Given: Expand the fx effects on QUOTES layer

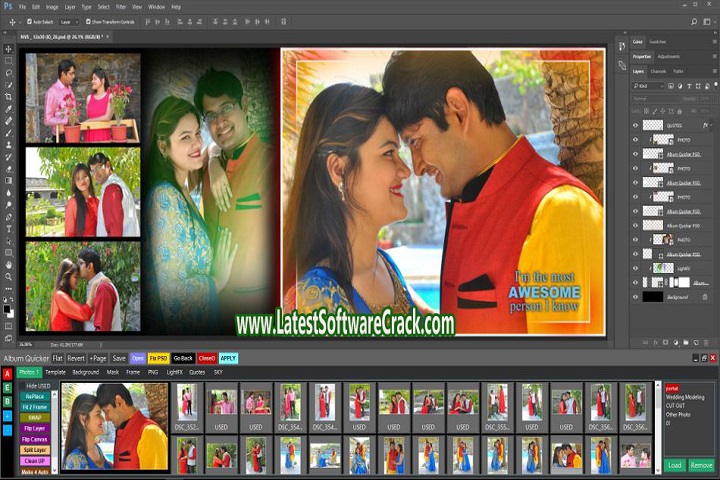Looking at the screenshot, I should [x=711, y=125].
